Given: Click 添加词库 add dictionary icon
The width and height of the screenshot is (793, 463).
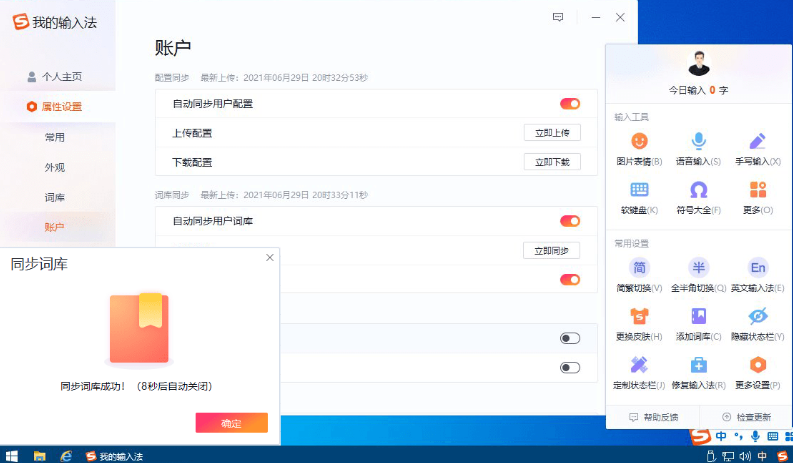Looking at the screenshot, I should point(698,316).
